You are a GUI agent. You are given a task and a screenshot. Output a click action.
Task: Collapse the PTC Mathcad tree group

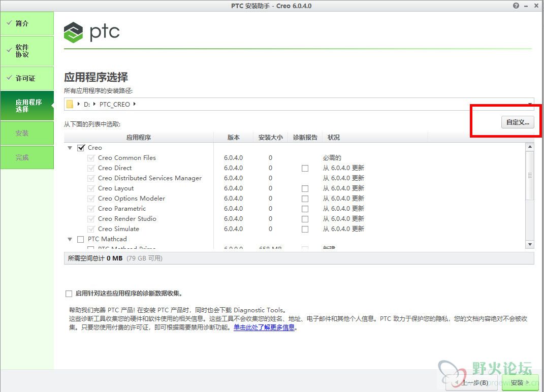pos(70,239)
